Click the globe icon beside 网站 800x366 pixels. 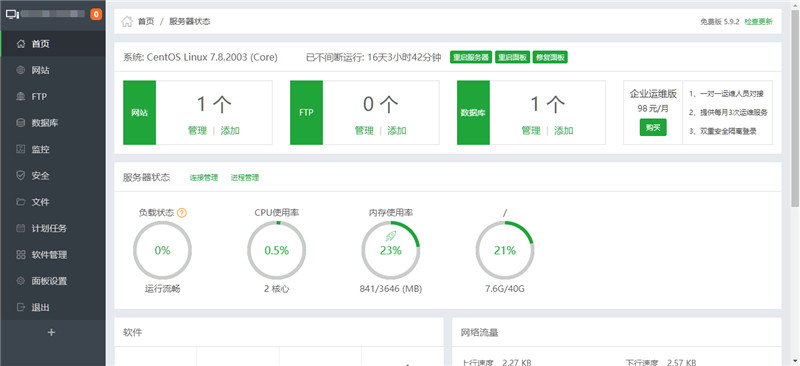click(x=20, y=70)
